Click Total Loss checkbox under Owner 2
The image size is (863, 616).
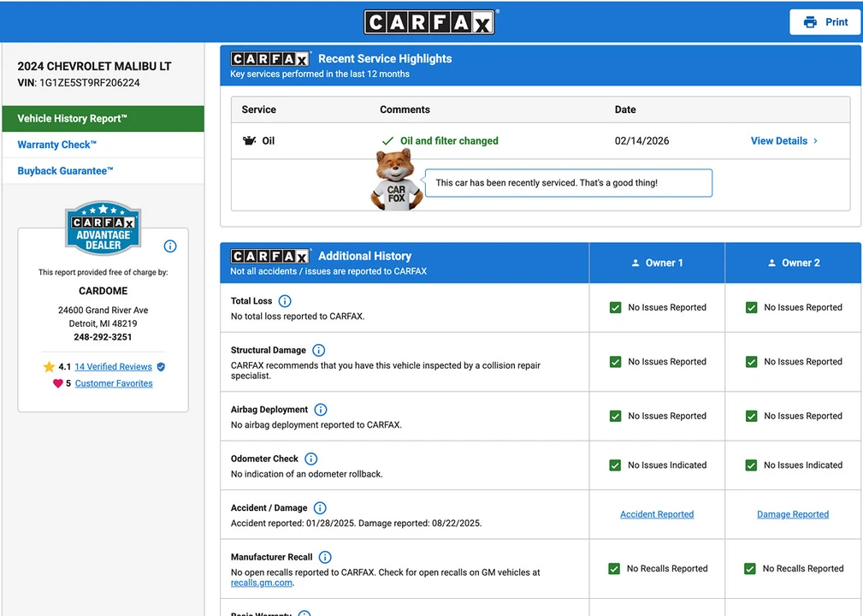[x=751, y=307]
